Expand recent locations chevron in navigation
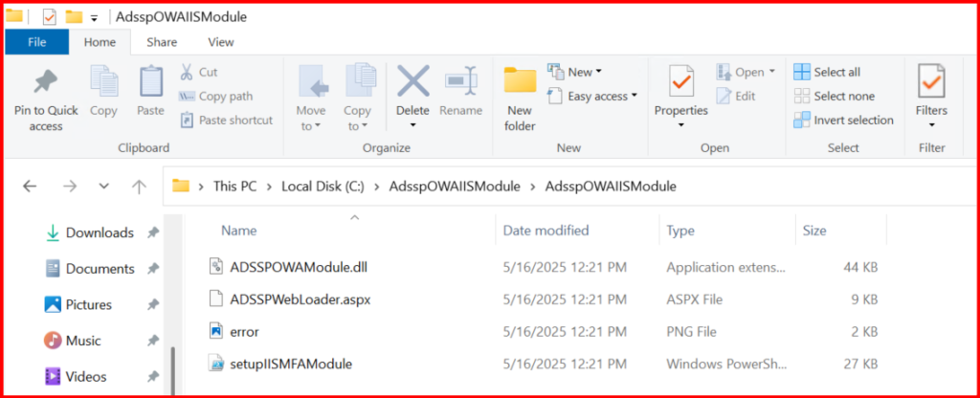Screen dimensions: 980x398 click(x=103, y=187)
